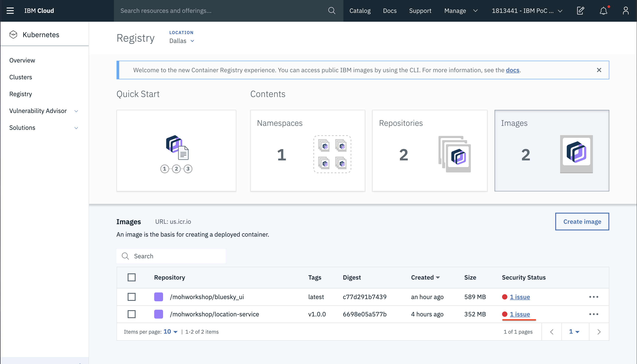Click the Kubernetes sidebar title
The width and height of the screenshot is (637, 364).
41,35
